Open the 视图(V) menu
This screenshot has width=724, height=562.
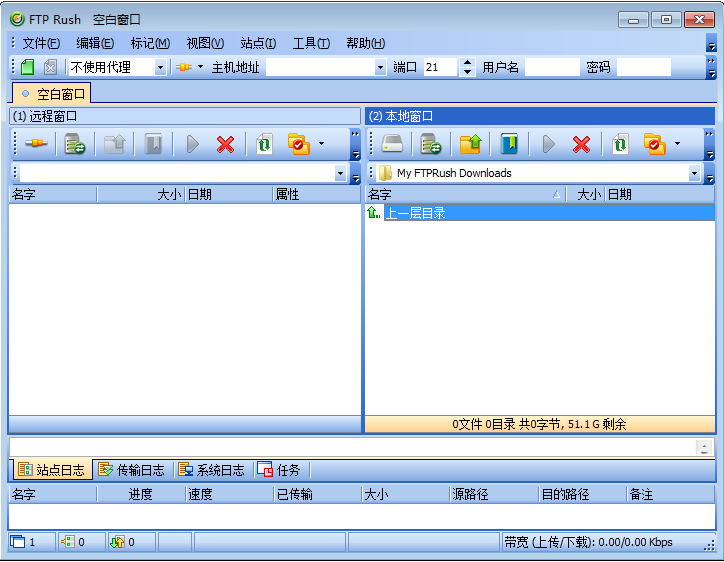[205, 43]
